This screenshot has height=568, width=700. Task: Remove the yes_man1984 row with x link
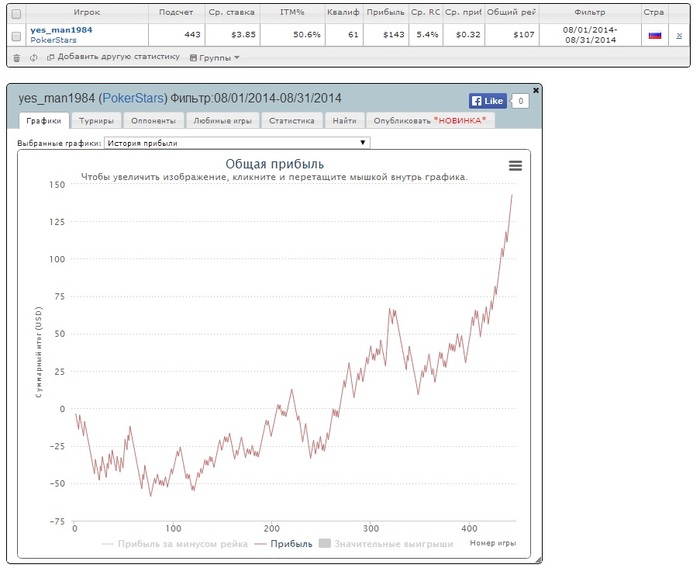(679, 35)
